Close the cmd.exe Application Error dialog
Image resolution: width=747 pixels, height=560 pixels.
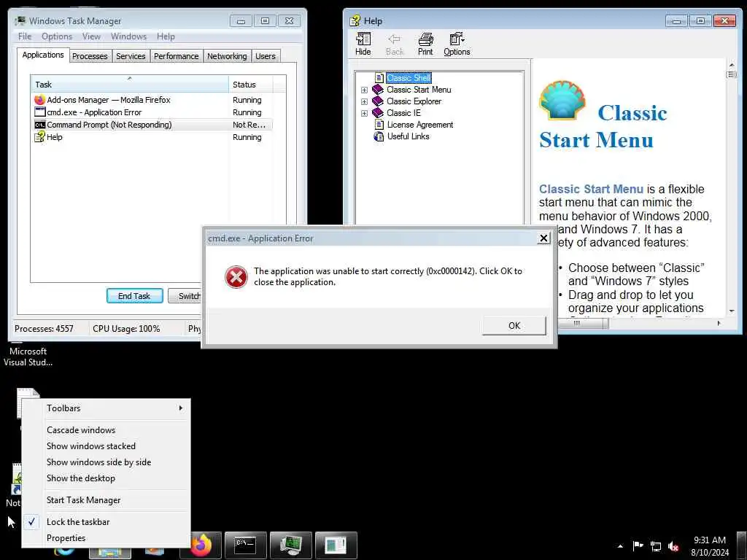(543, 238)
